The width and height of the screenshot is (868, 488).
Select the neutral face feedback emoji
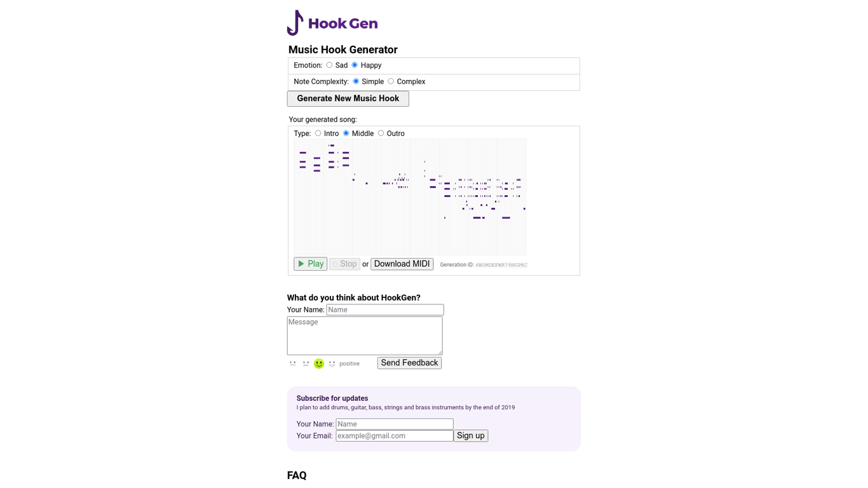(306, 363)
